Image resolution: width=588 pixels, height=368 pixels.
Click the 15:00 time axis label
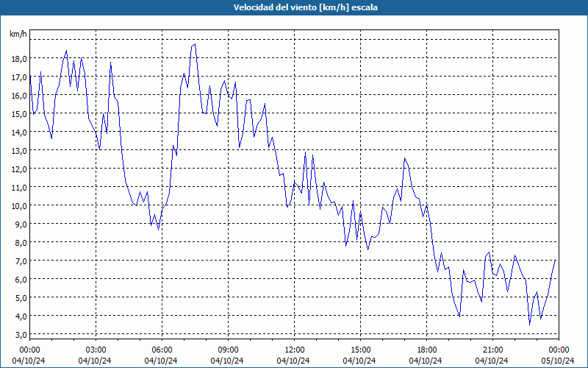[360, 350]
